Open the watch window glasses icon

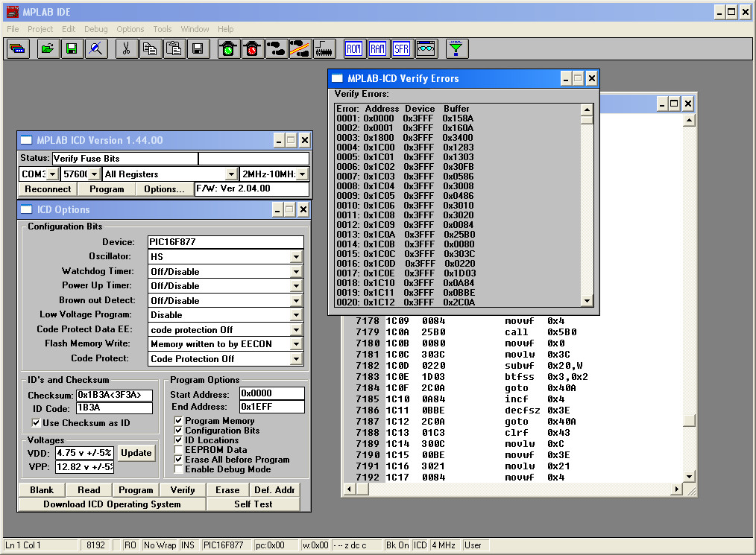[426, 48]
